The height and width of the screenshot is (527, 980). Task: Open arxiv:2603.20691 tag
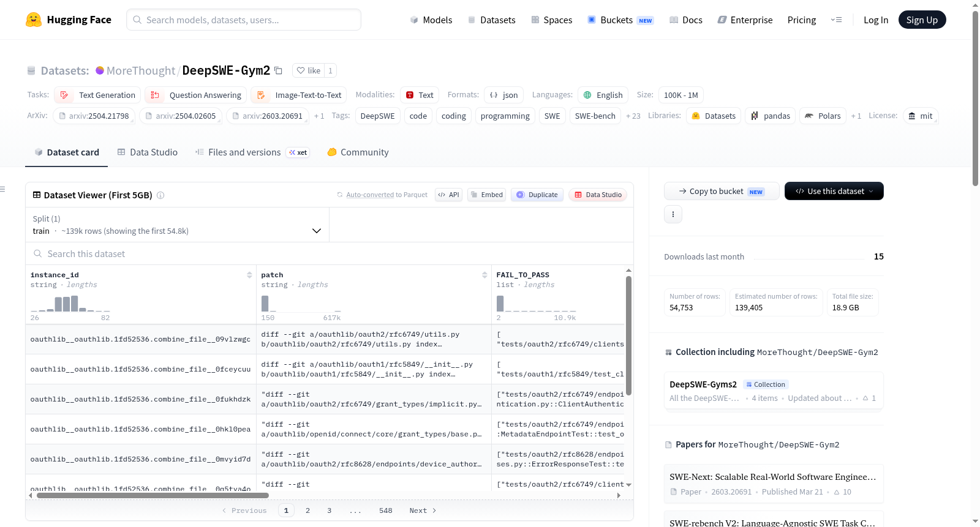pos(267,116)
